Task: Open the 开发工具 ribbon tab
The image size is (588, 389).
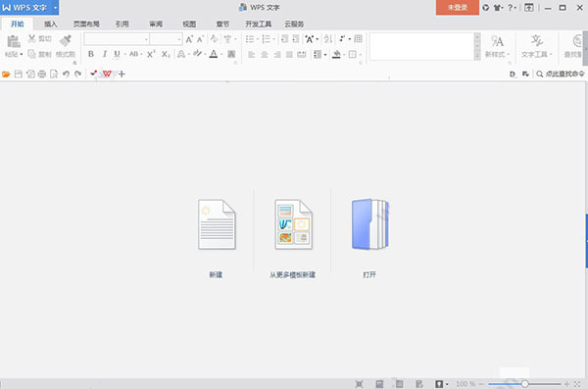Action: coord(259,24)
